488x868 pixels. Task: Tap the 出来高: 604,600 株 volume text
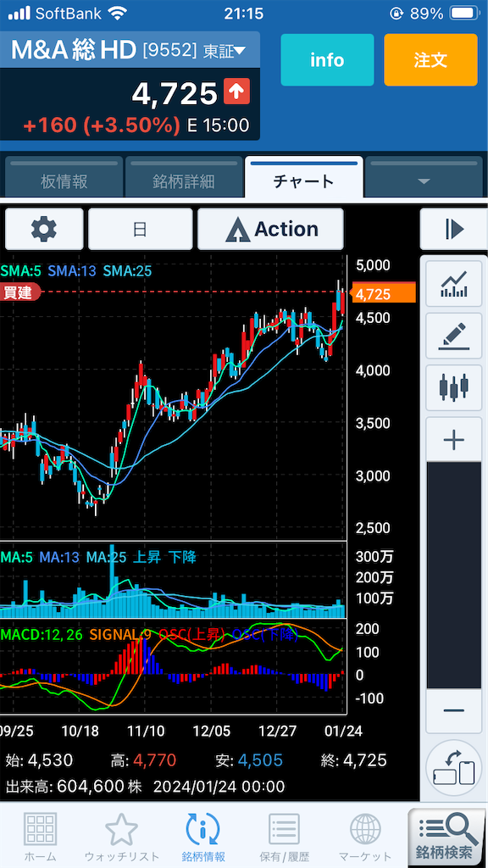point(75,786)
